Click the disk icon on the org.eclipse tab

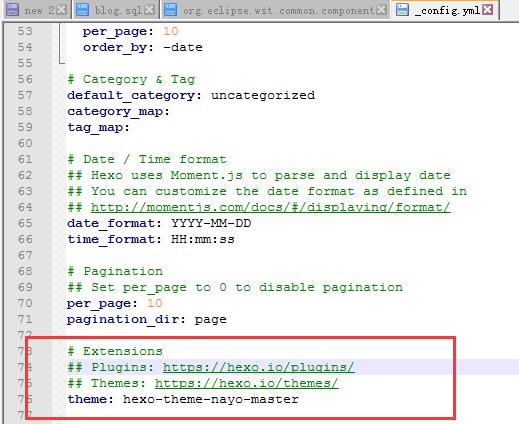tap(171, 10)
